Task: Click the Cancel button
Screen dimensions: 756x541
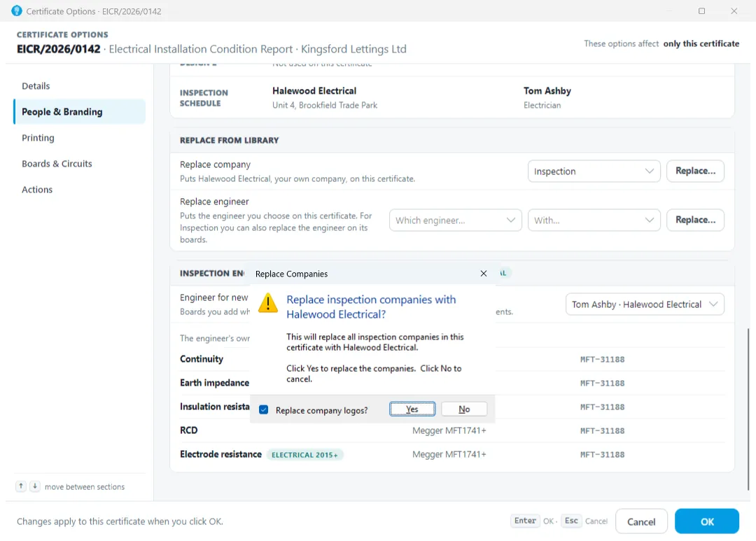Action: point(641,521)
